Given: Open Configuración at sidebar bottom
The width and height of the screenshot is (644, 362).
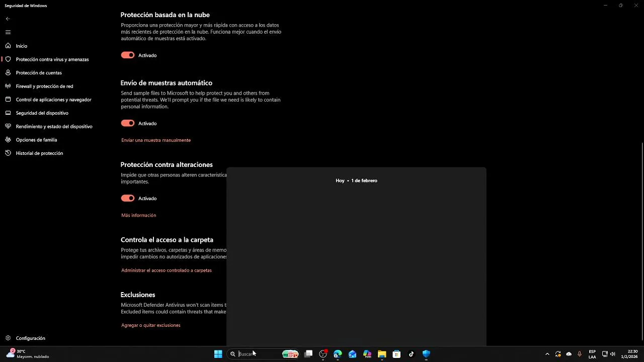Looking at the screenshot, I should pos(31,338).
